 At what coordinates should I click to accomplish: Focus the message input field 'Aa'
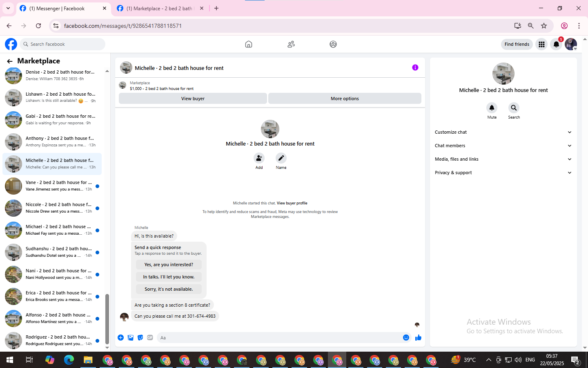pos(279,338)
